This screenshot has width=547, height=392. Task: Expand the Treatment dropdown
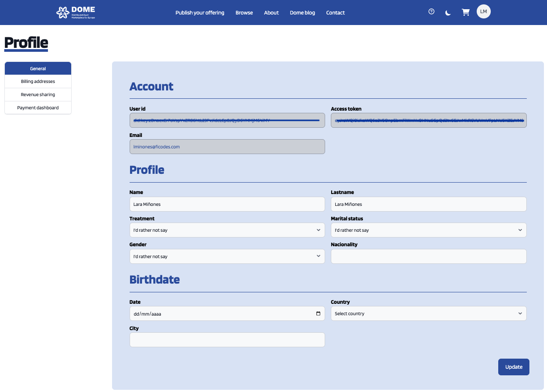pos(227,230)
